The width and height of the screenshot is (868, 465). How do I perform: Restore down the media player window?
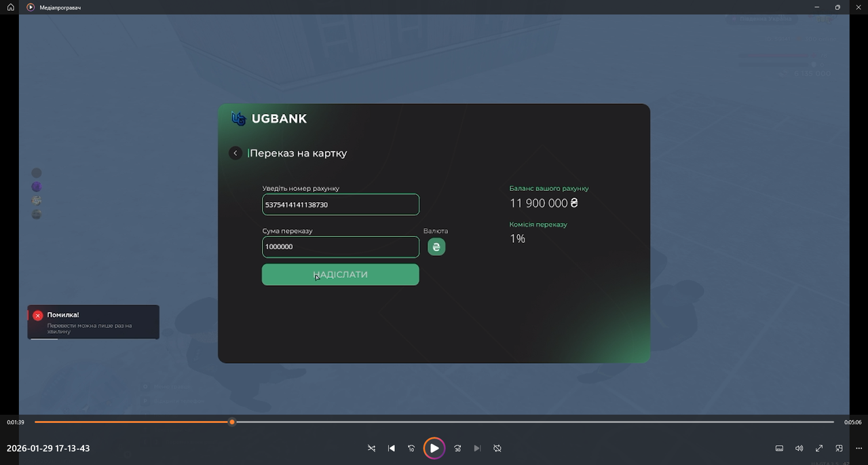point(837,7)
